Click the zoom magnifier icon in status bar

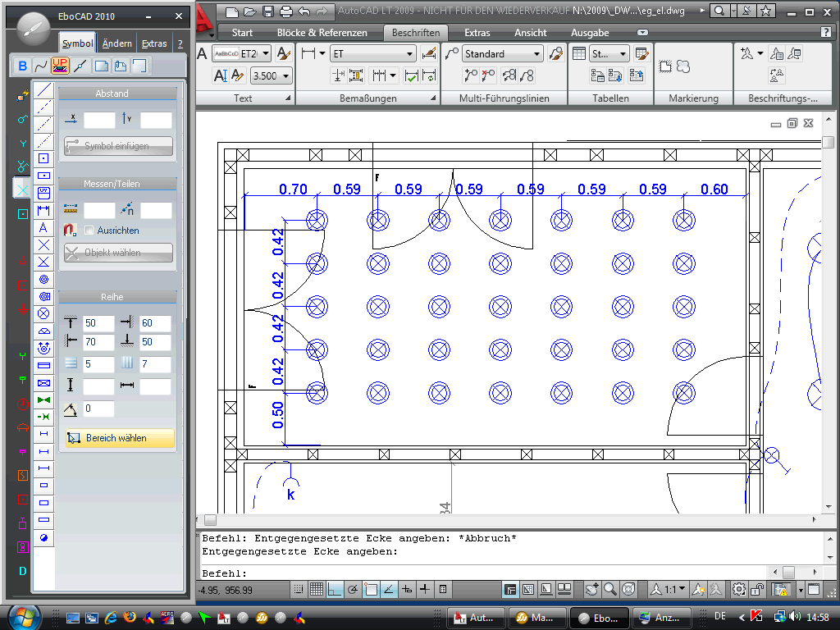tap(610, 589)
